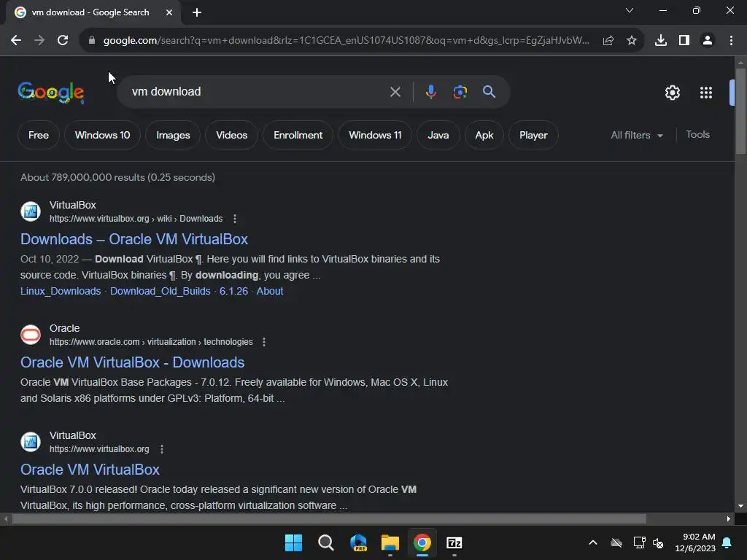Open Downloads – Oracle VM VirtualBox link

(134, 239)
